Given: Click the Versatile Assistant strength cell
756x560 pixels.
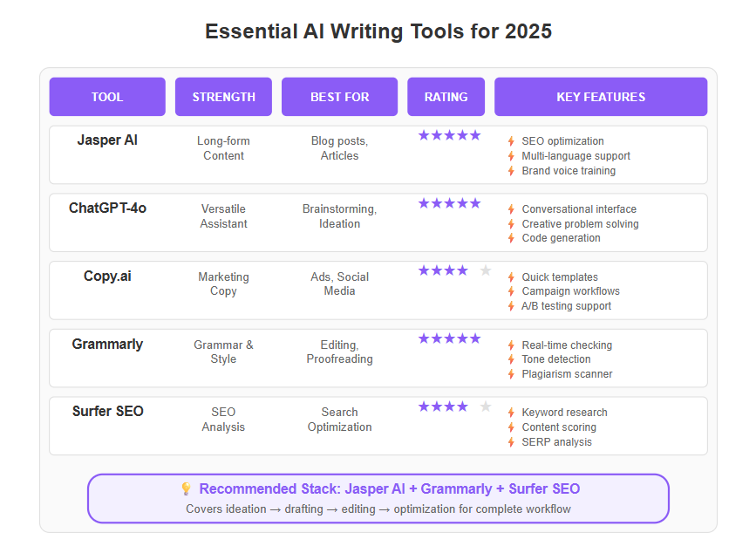Looking at the screenshot, I should (x=223, y=216).
